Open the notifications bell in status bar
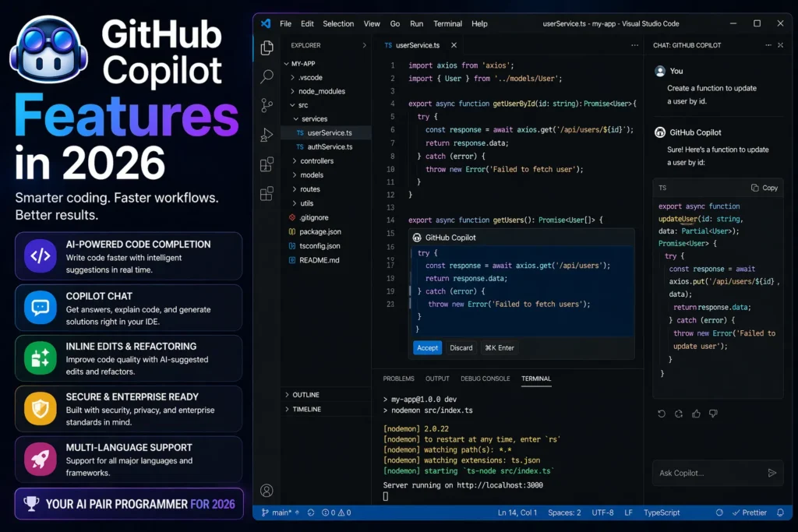798x532 pixels. pyautogui.click(x=780, y=513)
